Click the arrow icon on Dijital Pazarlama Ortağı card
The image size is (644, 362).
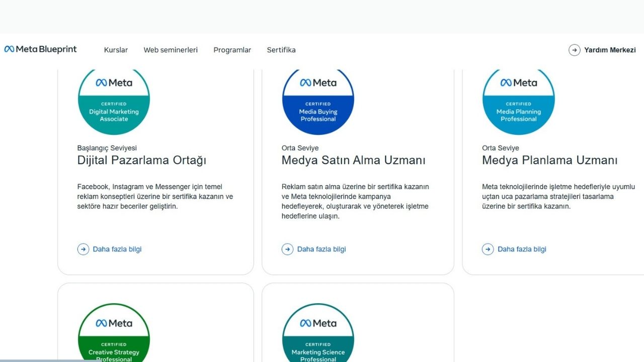pyautogui.click(x=83, y=249)
